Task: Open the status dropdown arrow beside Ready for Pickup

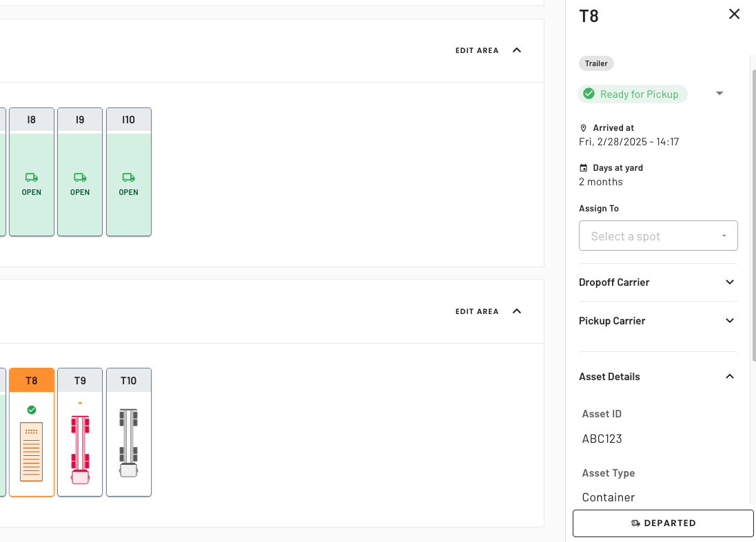Action: pyautogui.click(x=719, y=94)
